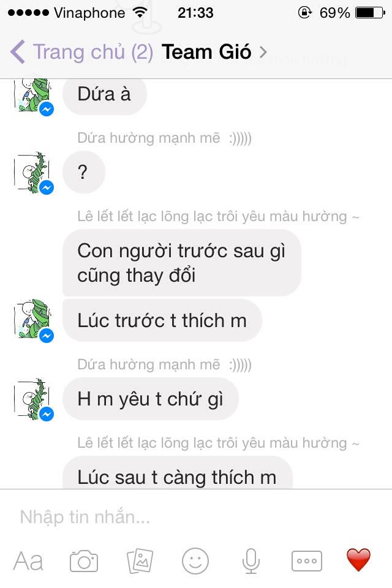Expand the chevron next to Team Gió
Image resolution: width=392 pixels, height=588 pixels.
point(263,51)
